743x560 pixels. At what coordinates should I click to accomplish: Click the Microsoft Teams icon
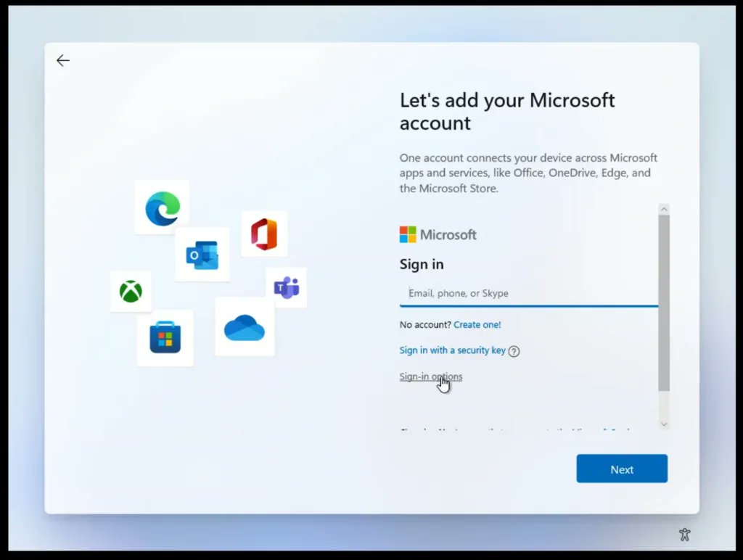(x=287, y=288)
